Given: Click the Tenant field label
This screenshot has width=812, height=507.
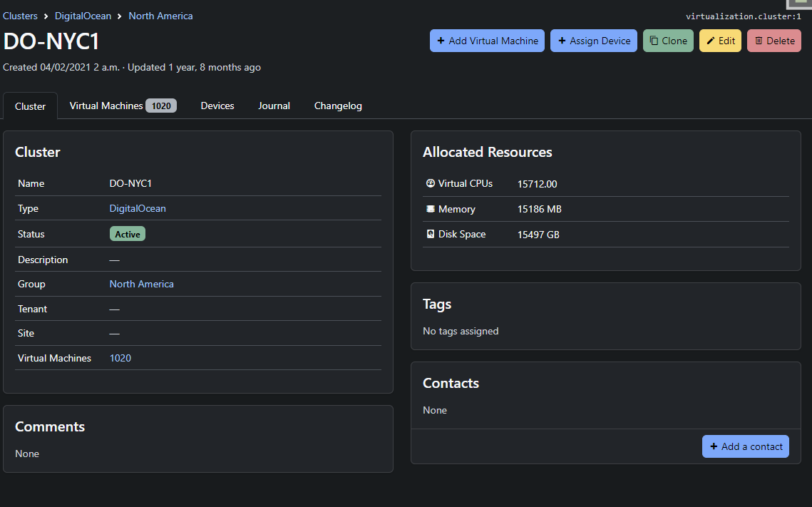Looking at the screenshot, I should (x=32, y=309).
